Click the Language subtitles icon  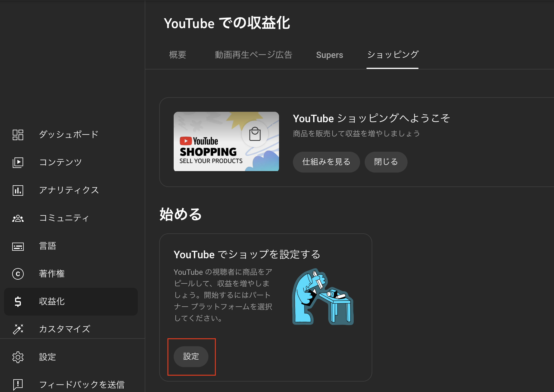18,246
